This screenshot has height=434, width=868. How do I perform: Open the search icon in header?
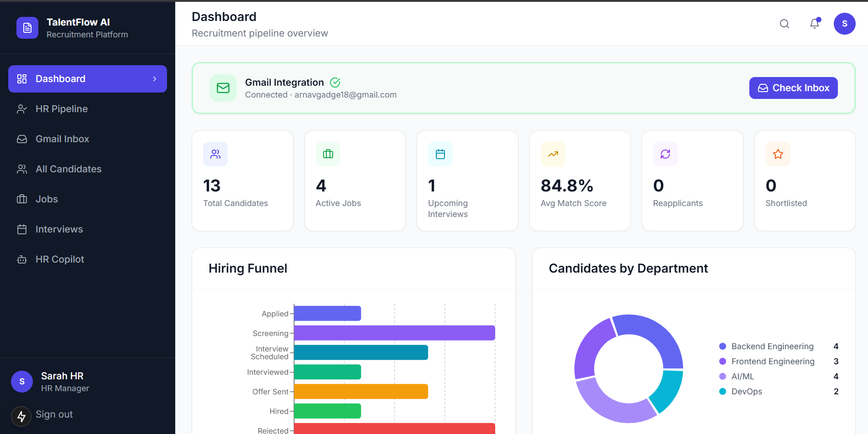coord(784,24)
